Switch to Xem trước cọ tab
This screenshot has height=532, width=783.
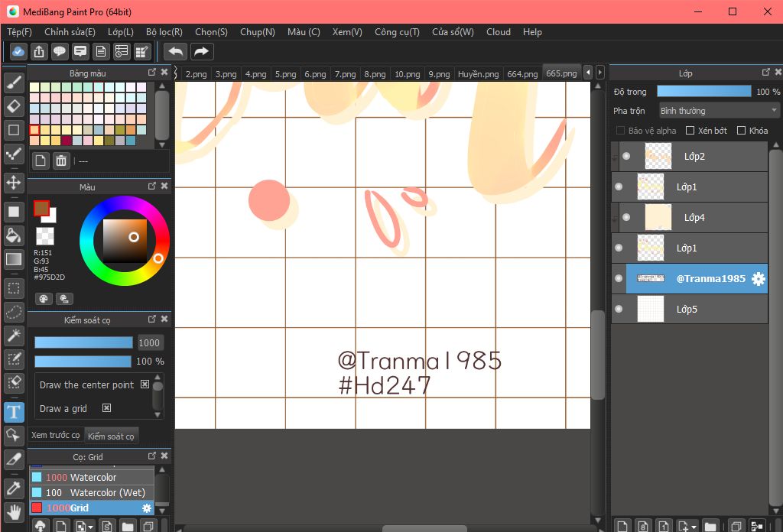[x=55, y=435]
